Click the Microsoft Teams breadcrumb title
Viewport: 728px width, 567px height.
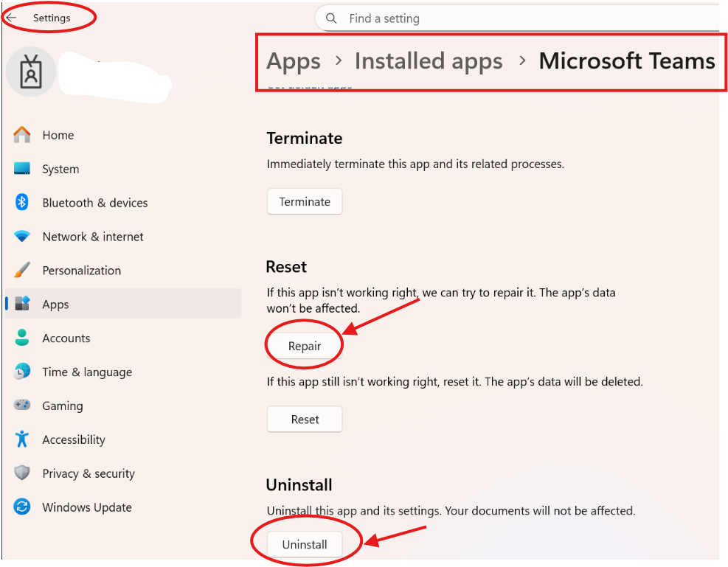coord(627,60)
